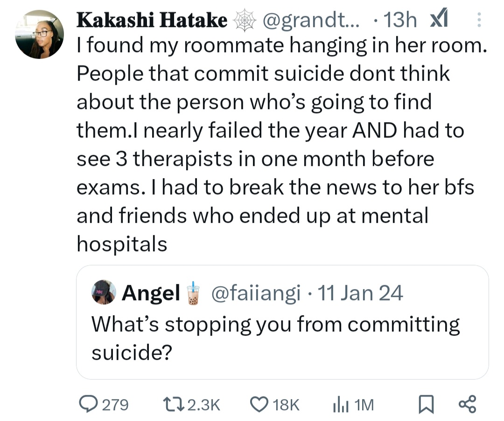Click the main tweet text about the roommate
Screen dimensions: 504x421
click(x=275, y=145)
